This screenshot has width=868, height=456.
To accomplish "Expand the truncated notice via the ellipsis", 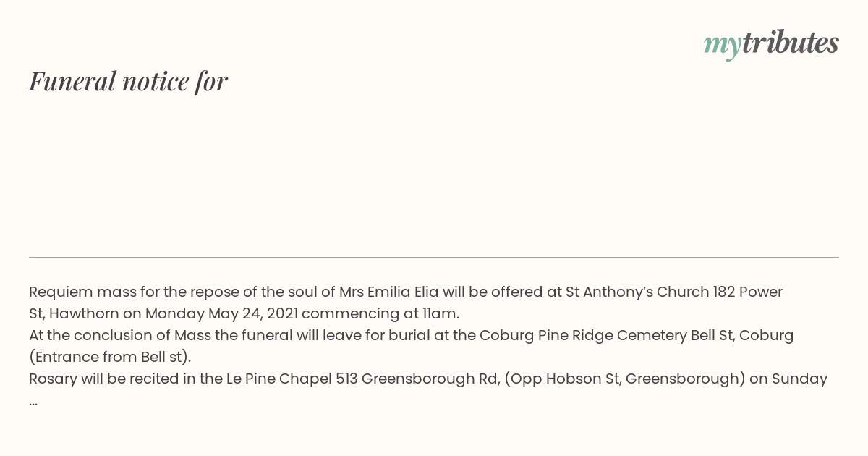I will [33, 401].
